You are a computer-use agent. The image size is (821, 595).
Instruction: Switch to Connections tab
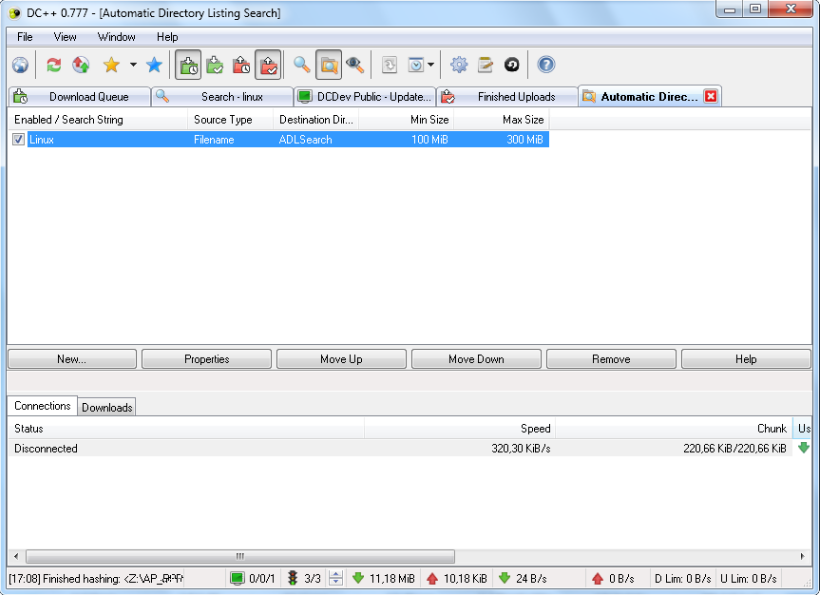(x=42, y=406)
